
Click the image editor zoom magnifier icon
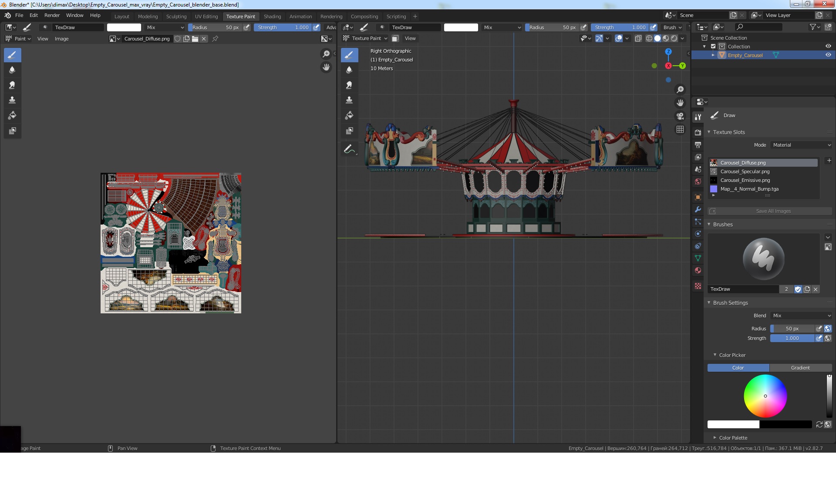(x=326, y=54)
